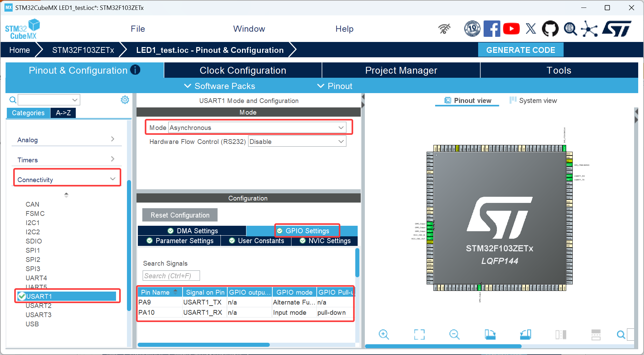
Task: Click the split view icon below chip
Action: click(561, 335)
